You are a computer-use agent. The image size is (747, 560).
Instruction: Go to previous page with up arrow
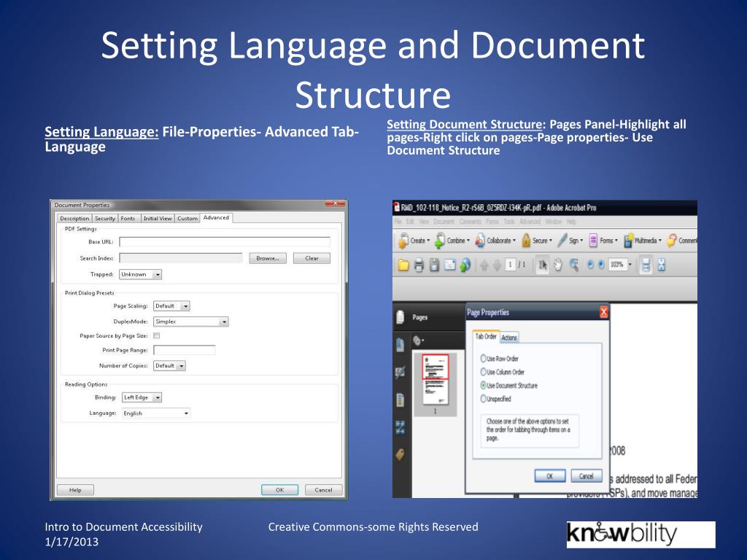(484, 265)
